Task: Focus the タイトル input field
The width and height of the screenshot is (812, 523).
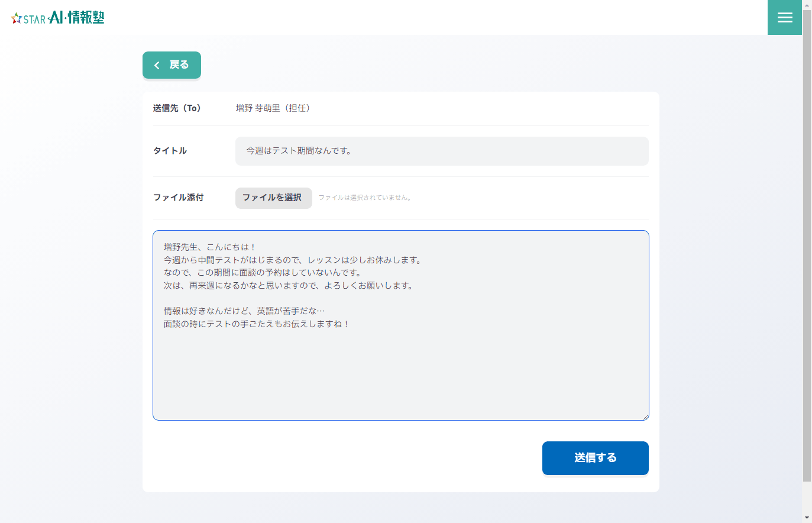Action: [442, 151]
